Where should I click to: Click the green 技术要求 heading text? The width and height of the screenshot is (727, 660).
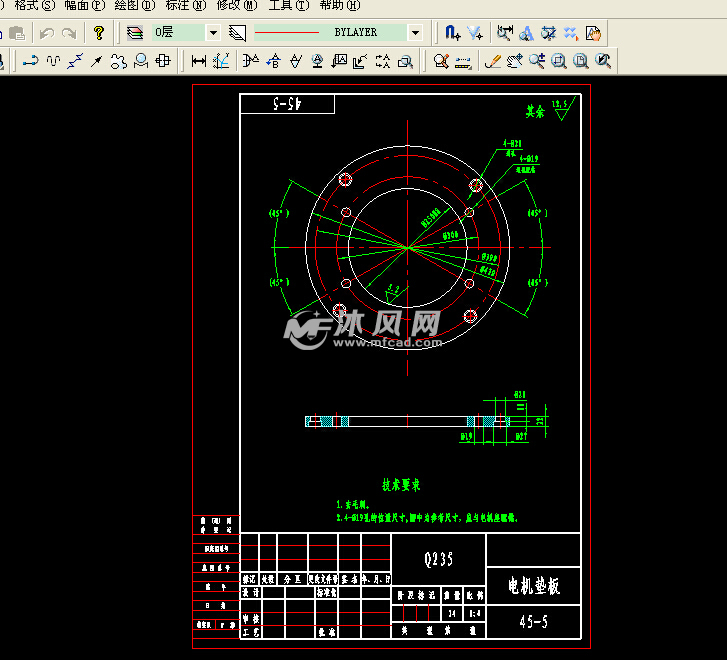401,485
